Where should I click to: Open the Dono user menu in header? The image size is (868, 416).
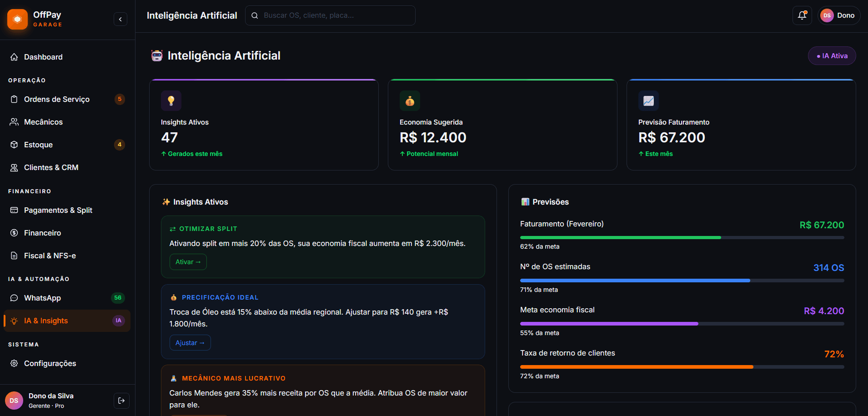838,15
